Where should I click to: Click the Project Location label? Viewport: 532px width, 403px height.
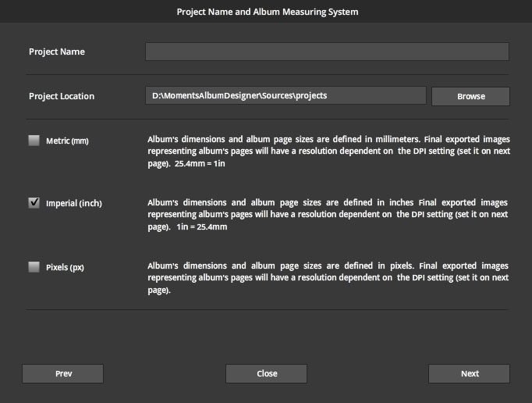[x=62, y=96]
